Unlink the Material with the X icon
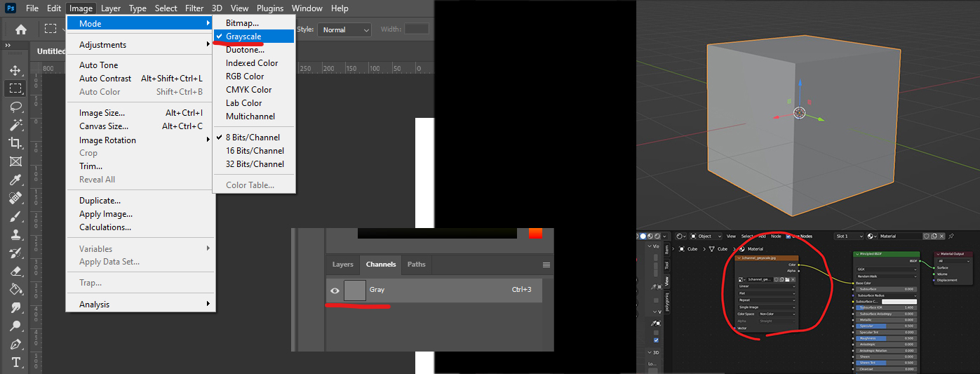Screen dimensions: 980x374 (941, 236)
